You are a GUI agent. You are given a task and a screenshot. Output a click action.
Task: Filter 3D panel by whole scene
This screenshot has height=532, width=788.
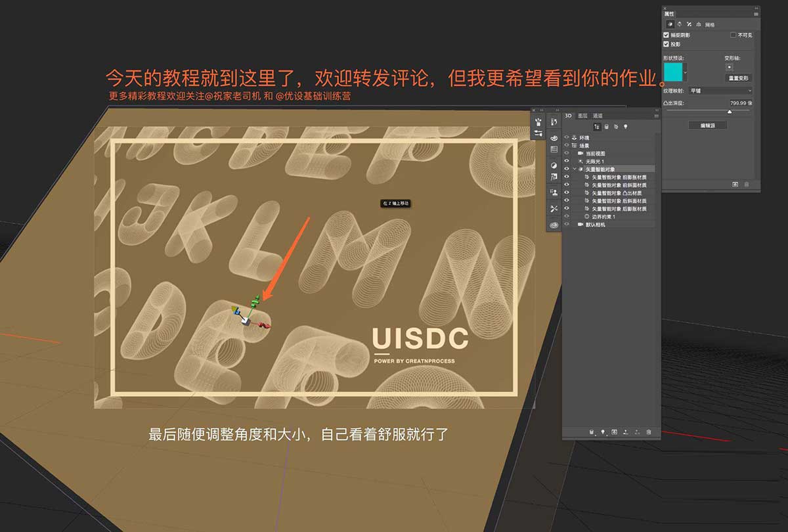[x=597, y=126]
